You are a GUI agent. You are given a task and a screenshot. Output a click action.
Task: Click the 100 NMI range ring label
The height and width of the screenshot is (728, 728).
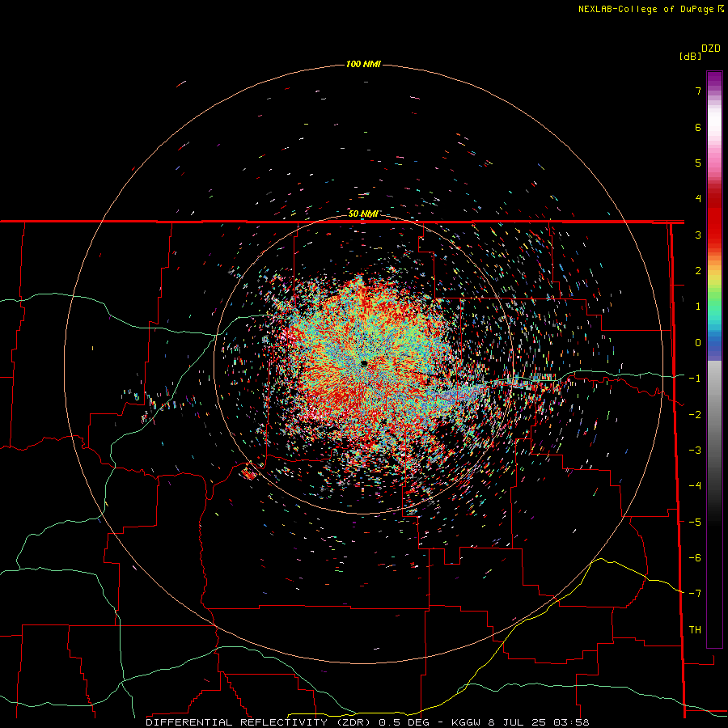pos(363,64)
